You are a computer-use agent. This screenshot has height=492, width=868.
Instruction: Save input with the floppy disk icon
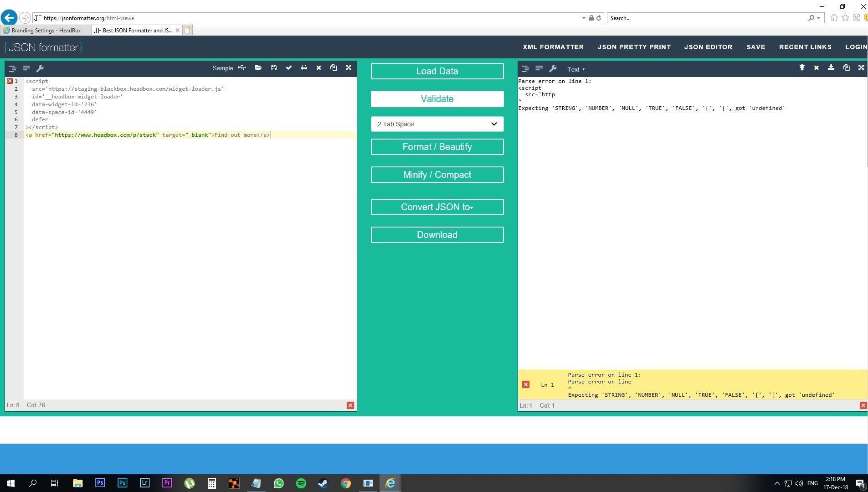(274, 68)
